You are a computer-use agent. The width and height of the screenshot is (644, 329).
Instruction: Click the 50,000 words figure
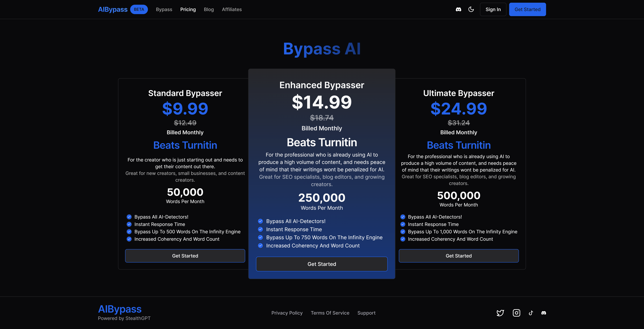185,192
